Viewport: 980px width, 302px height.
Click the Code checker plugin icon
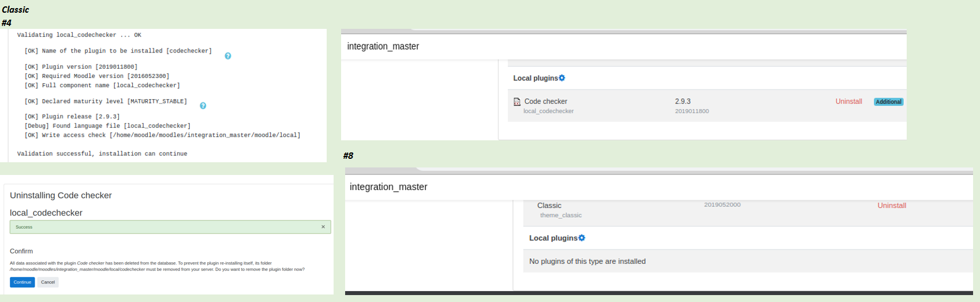pos(517,102)
